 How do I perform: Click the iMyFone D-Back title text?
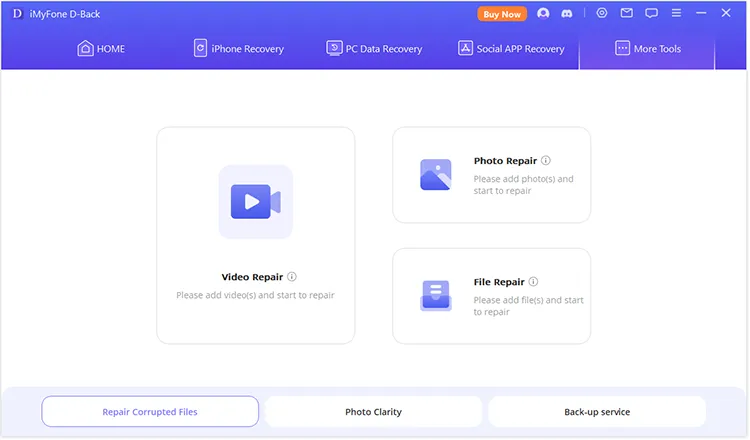(x=65, y=14)
